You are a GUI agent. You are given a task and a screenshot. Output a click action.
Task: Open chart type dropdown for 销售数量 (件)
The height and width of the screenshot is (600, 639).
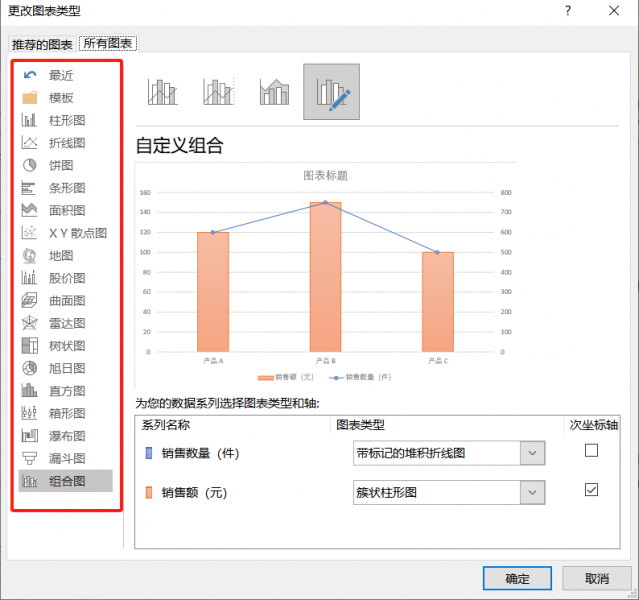pyautogui.click(x=532, y=453)
